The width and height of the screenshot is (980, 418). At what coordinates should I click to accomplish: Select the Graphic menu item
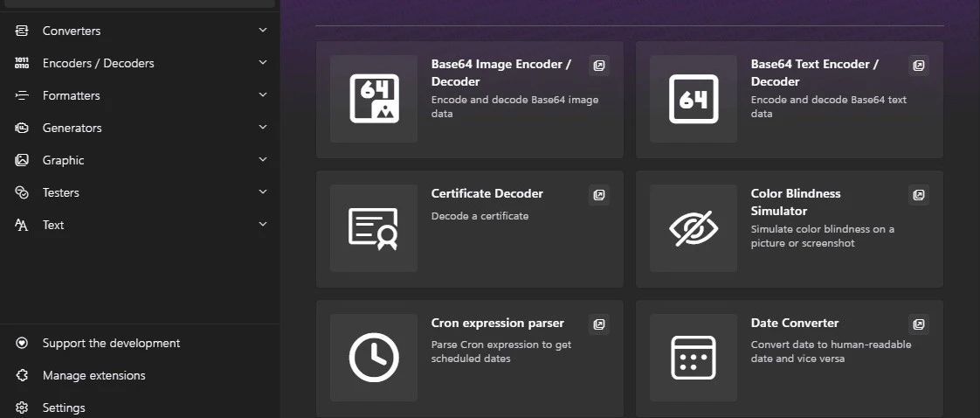(141, 160)
